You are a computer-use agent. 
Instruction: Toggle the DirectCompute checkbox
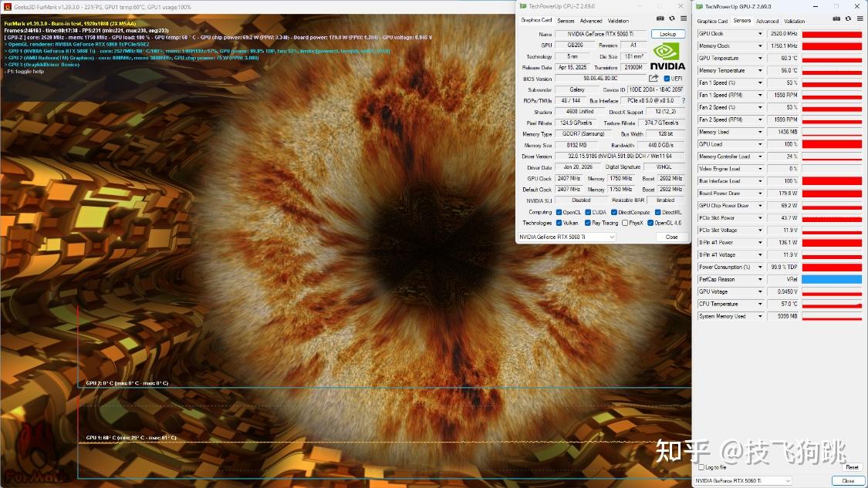click(614, 213)
